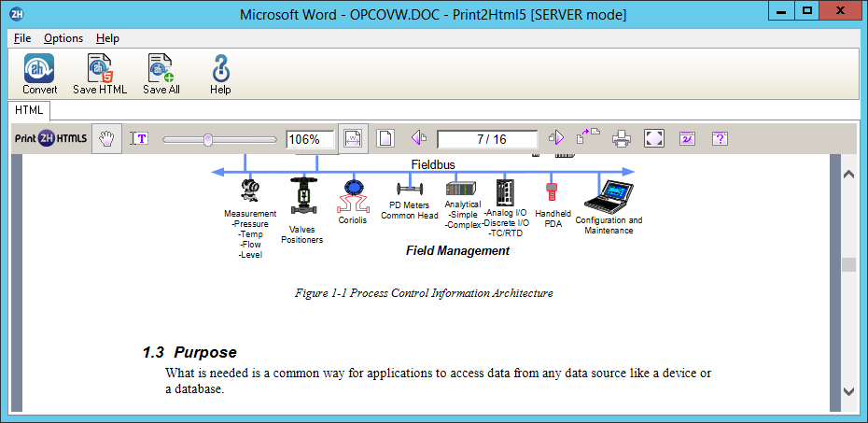Click the Print2Html5 website icon

point(687,138)
